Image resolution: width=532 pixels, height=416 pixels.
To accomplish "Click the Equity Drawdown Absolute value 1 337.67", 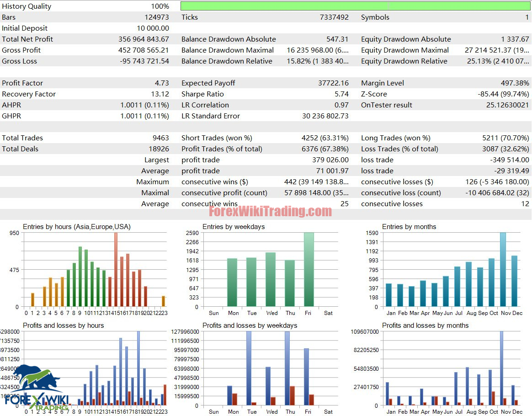I will pyautogui.click(x=515, y=39).
